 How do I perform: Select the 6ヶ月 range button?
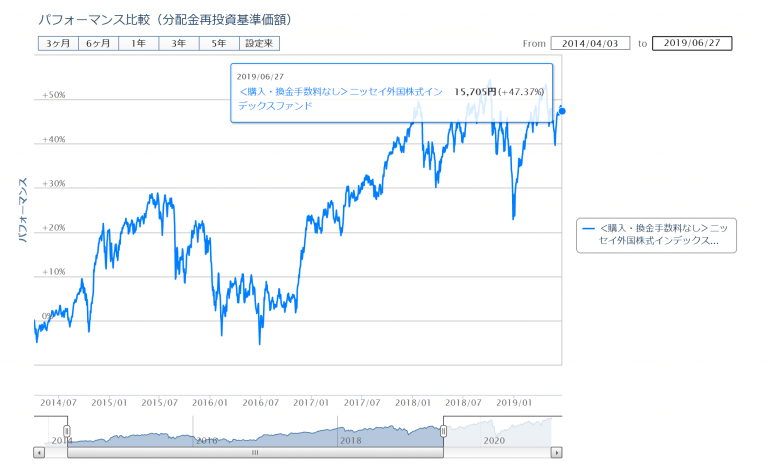[98, 43]
